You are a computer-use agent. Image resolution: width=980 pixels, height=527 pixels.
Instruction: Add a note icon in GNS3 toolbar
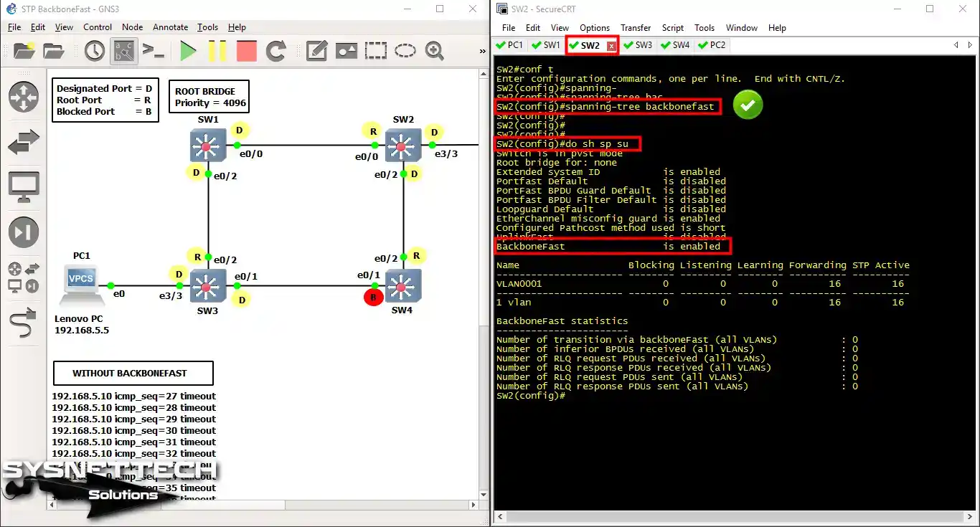click(x=316, y=51)
